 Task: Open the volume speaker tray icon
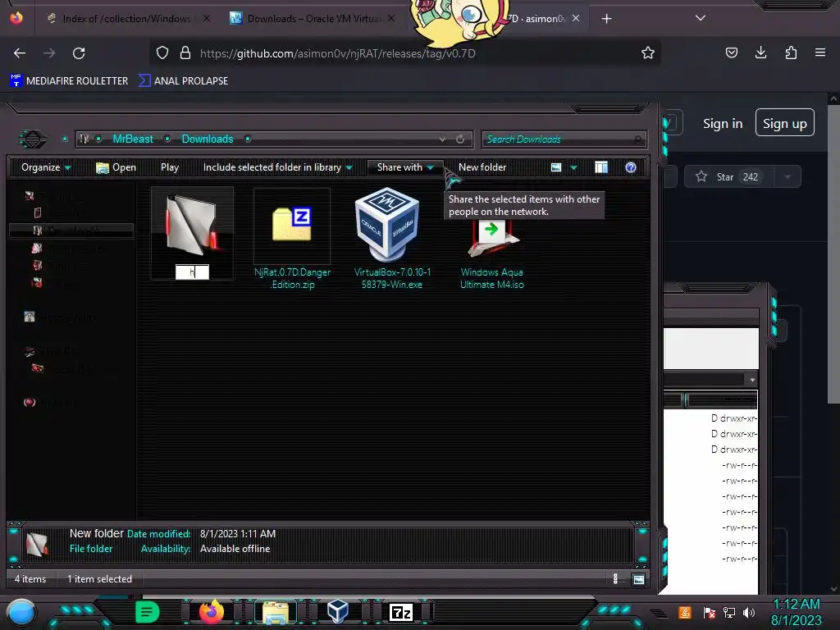click(749, 612)
